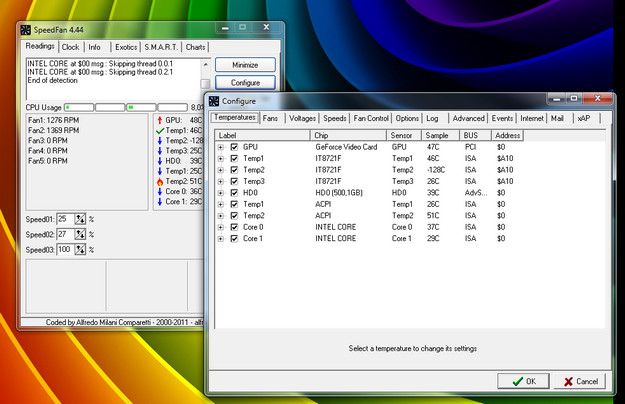Screen dimensions: 625x404
Task: Click the '-128C' sample value
Action: [x=436, y=170]
